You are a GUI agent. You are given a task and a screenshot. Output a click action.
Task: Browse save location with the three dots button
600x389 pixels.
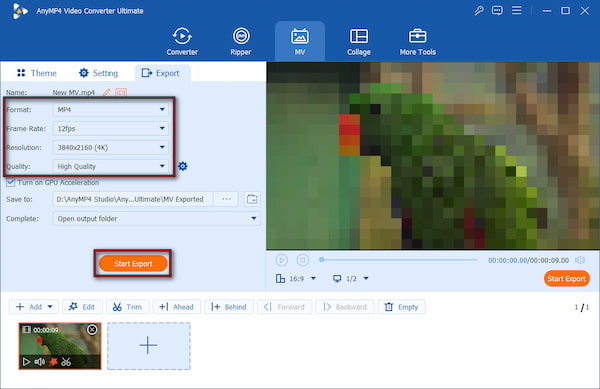coord(227,199)
